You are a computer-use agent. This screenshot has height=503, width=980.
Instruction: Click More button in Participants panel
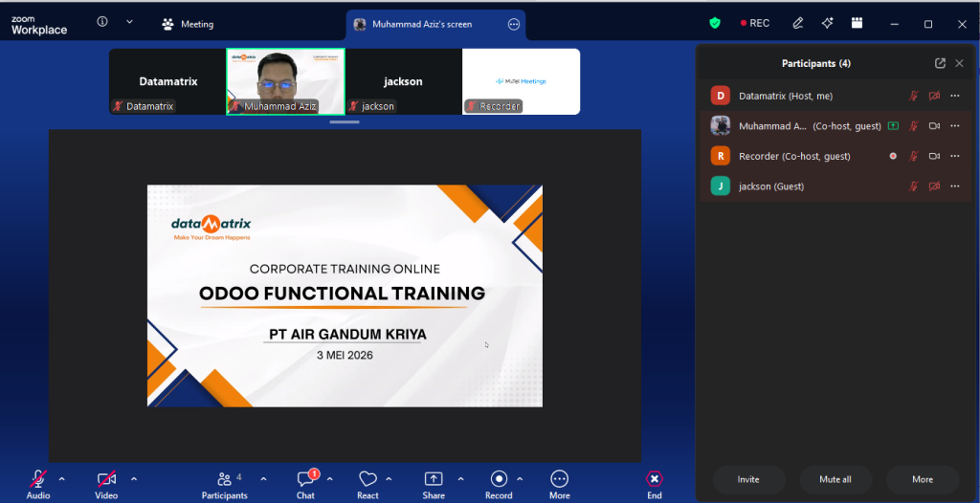click(x=923, y=480)
